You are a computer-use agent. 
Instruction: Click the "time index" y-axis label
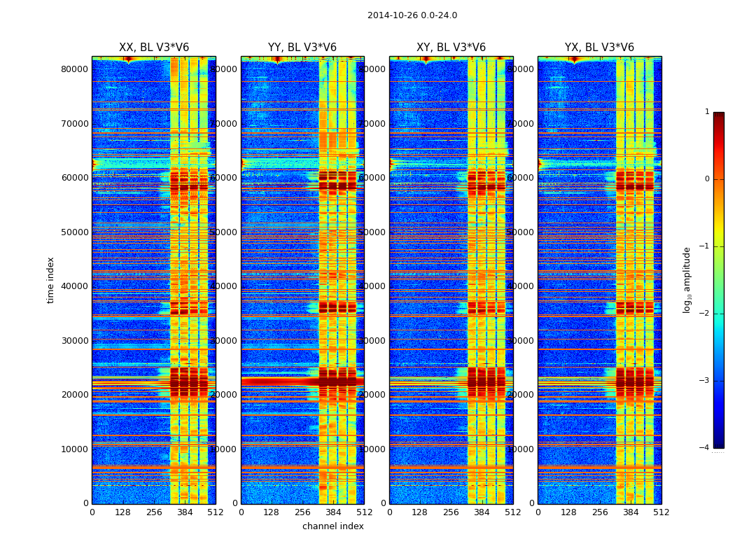pos(50,279)
